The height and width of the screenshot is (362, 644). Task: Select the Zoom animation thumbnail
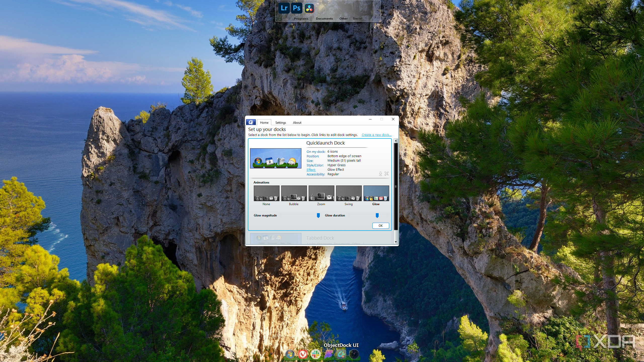321,193
